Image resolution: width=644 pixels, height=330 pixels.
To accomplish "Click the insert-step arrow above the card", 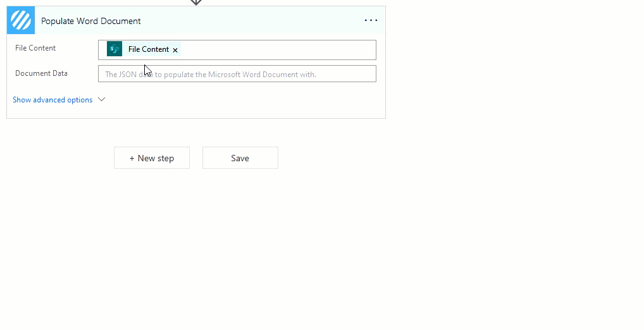I will point(196,3).
